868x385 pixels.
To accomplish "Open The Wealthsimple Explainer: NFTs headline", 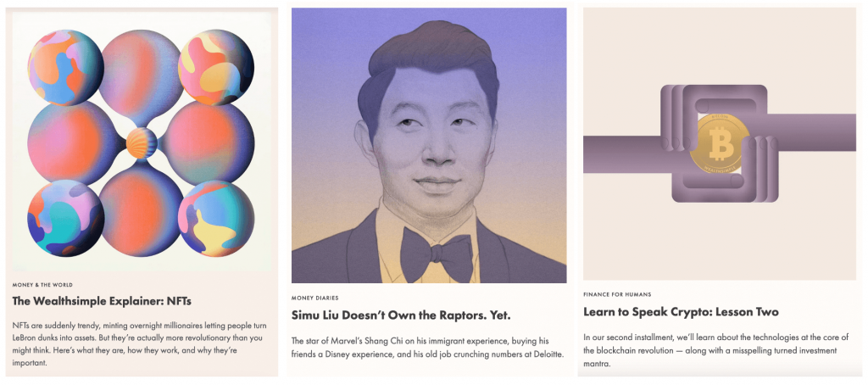I will pos(102,302).
